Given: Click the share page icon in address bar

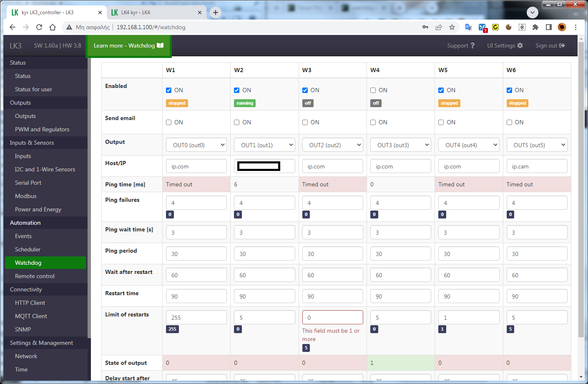Looking at the screenshot, I should (x=439, y=27).
